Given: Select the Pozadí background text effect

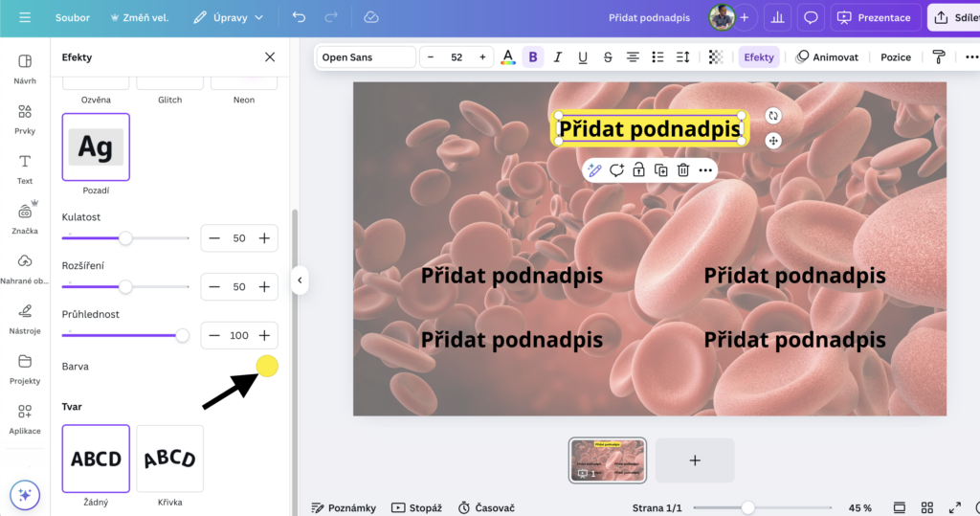Looking at the screenshot, I should pos(96,147).
